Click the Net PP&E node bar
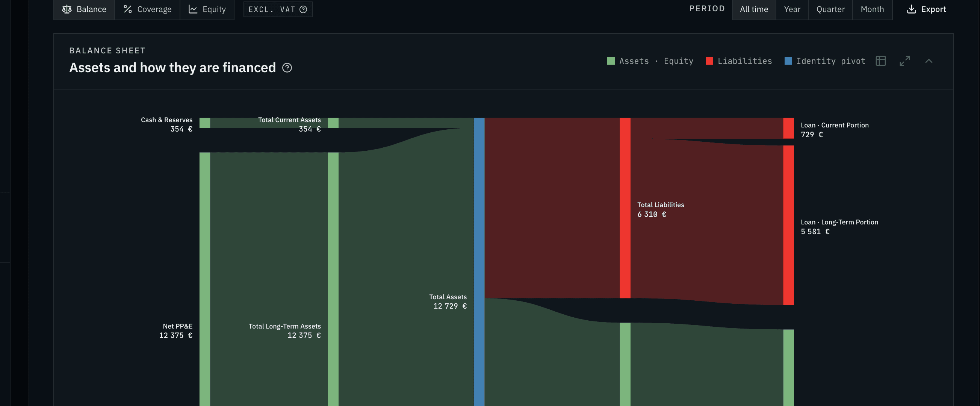This screenshot has height=406, width=980. click(x=205, y=279)
